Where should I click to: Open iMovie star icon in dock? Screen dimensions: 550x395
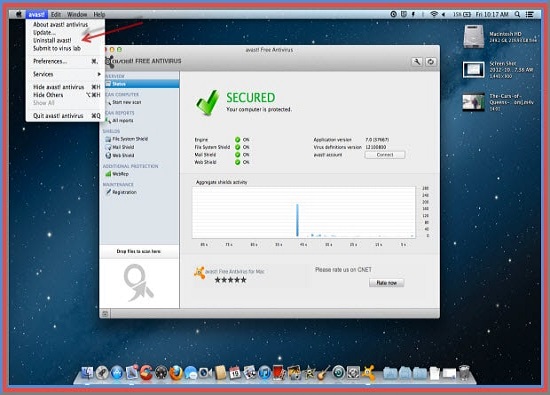[309, 373]
